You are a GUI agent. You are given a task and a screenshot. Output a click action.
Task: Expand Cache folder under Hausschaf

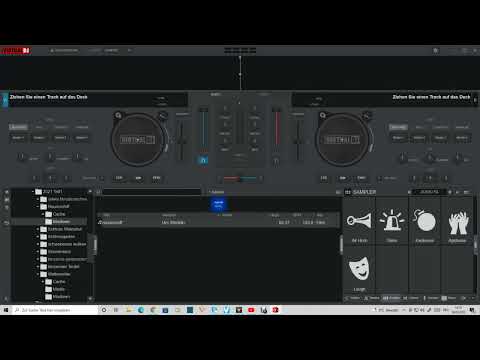point(43,214)
